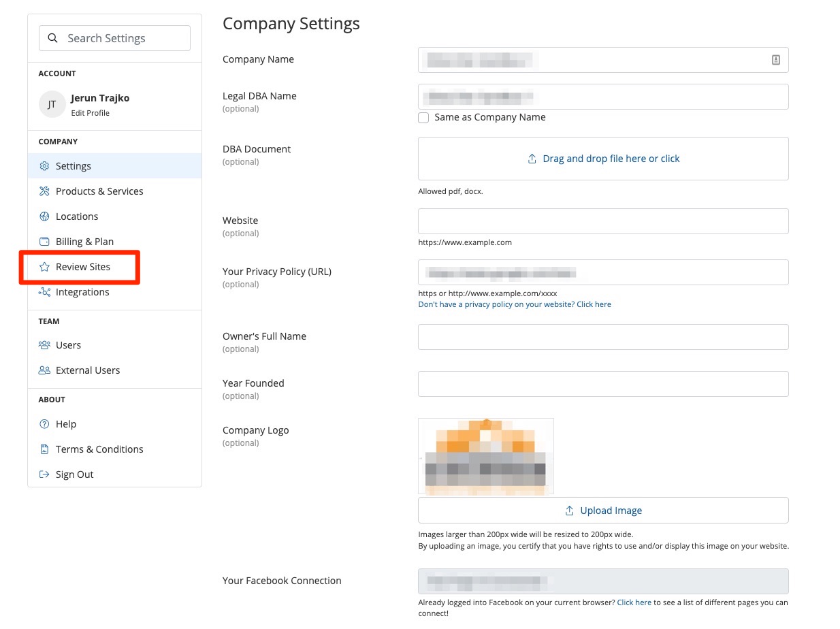Click the Locations globe icon
This screenshot has height=629, width=840.
click(44, 216)
